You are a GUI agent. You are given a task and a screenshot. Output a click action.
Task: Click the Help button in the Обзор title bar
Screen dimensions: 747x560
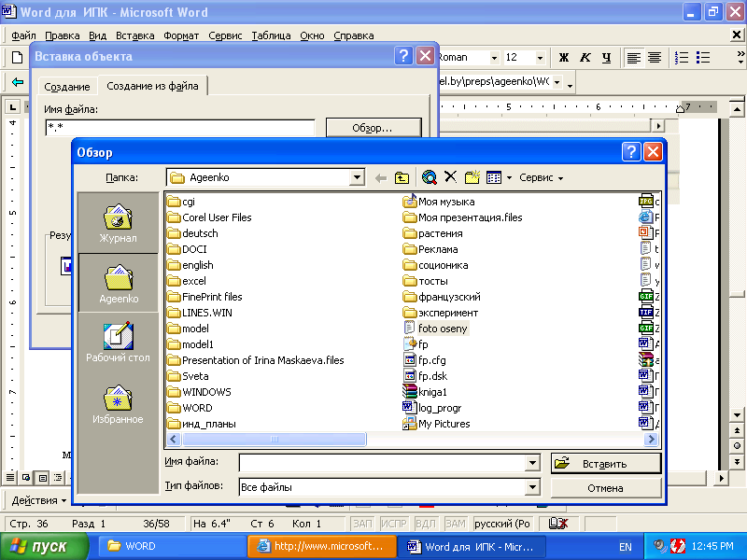631,152
